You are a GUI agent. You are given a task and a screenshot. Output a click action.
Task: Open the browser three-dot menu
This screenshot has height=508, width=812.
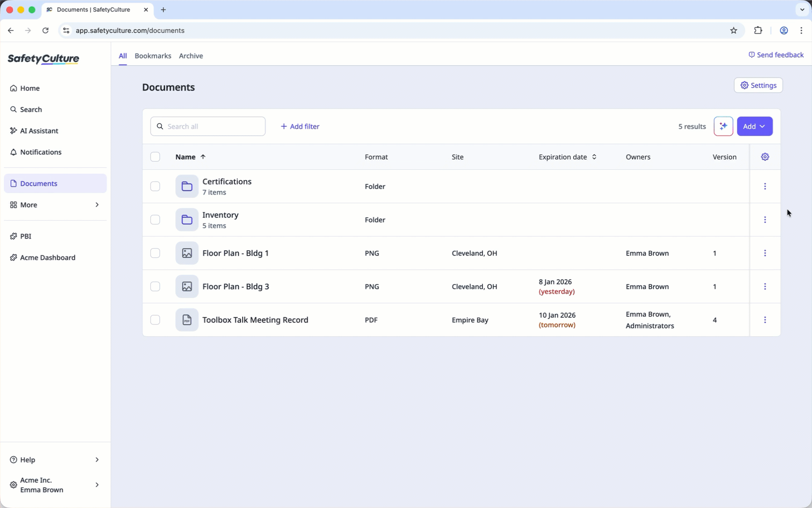coord(801,30)
